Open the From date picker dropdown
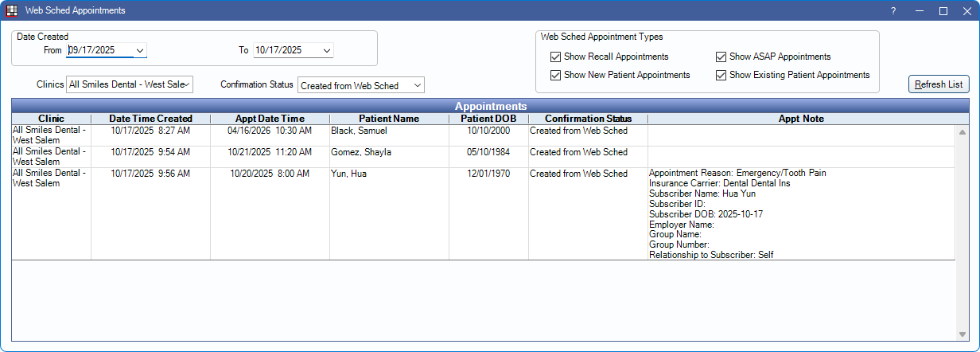 [140, 50]
